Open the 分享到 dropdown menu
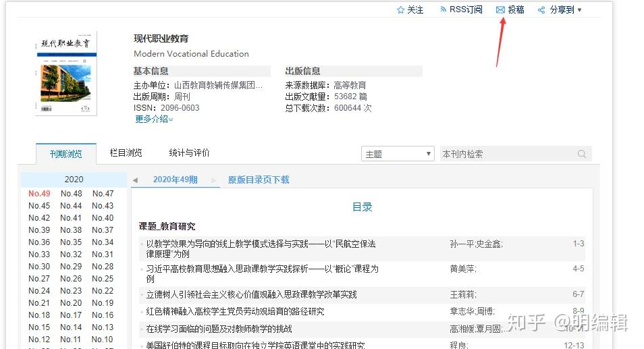 579,10
